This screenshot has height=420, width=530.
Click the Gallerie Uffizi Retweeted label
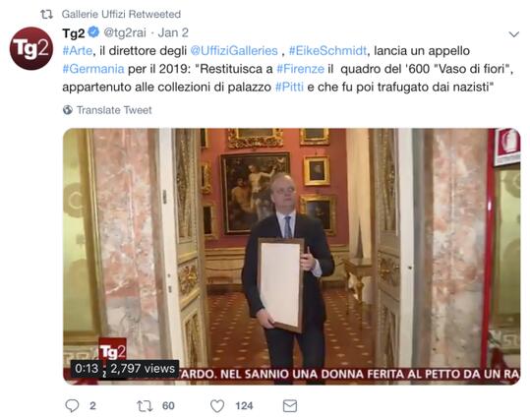pos(121,14)
